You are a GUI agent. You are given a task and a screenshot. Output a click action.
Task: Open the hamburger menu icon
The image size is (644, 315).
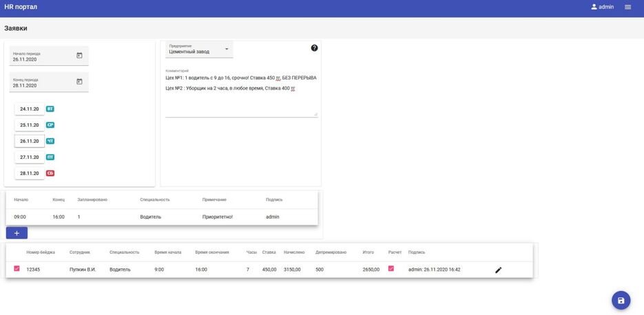coord(627,7)
